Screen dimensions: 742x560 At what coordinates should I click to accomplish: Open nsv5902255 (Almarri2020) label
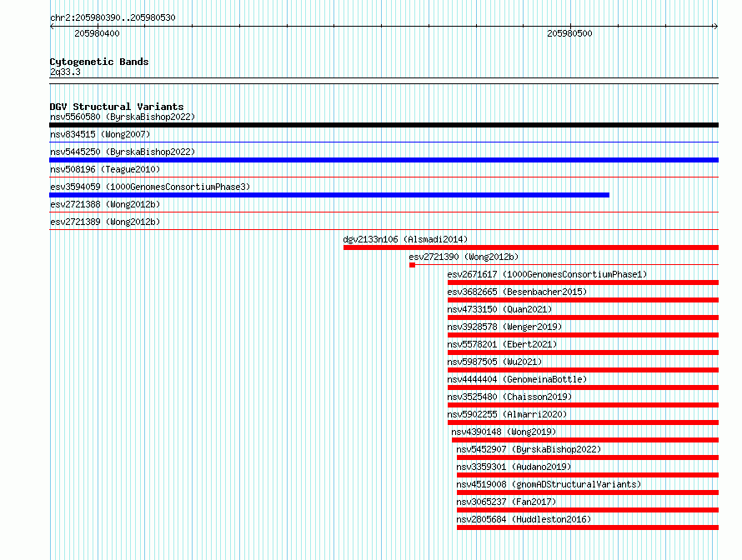(x=507, y=414)
